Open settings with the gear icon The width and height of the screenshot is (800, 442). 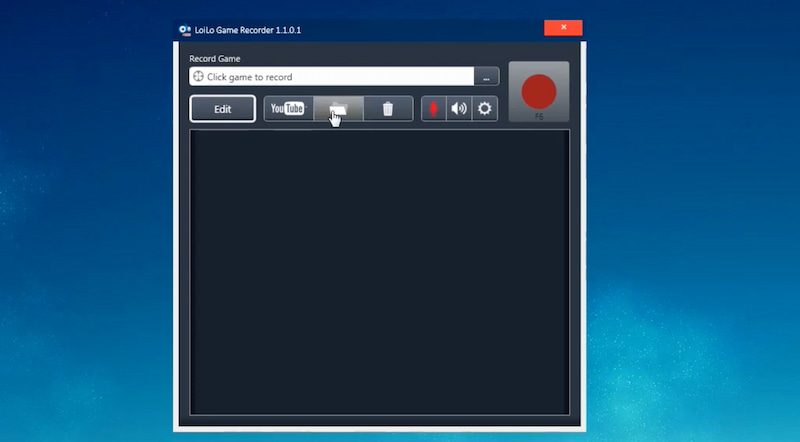[485, 109]
